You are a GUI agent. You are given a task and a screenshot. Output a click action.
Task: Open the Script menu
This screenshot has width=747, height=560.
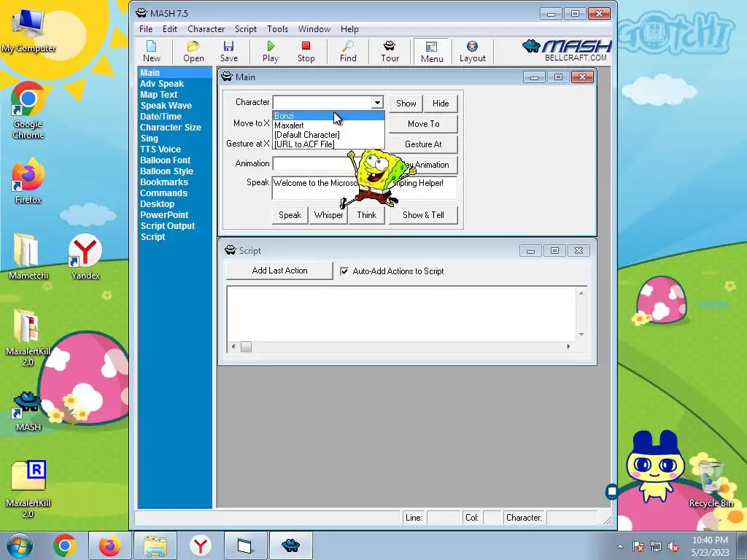[246, 29]
